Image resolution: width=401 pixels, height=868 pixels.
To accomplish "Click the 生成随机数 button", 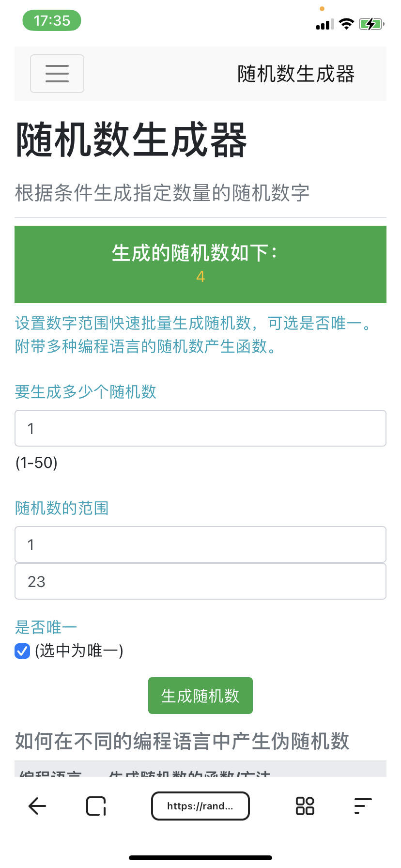I will [200, 696].
